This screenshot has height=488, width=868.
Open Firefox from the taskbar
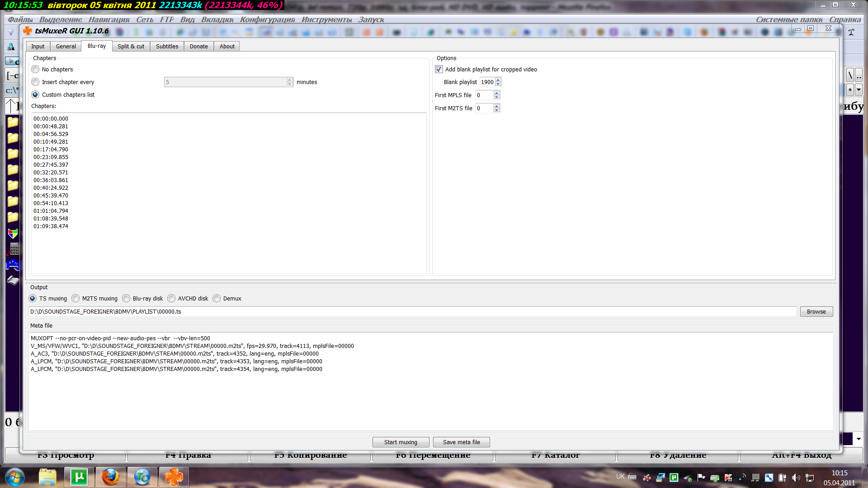[110, 477]
